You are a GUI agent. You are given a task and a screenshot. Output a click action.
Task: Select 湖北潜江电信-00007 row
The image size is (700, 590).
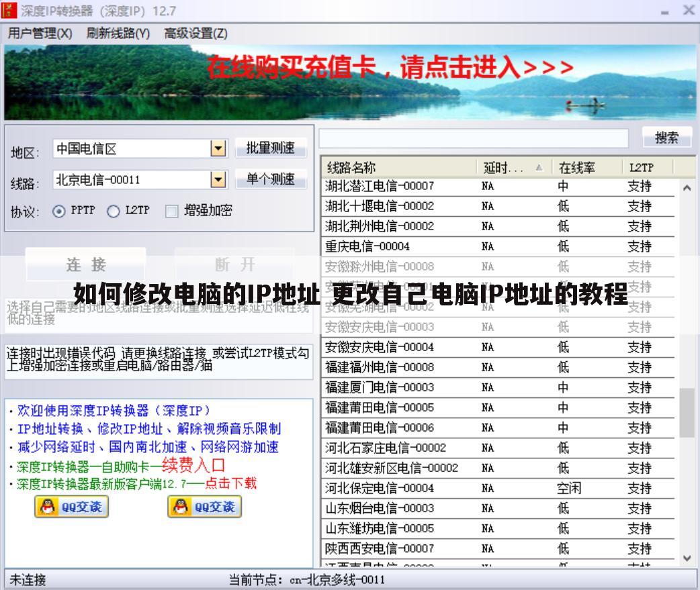point(498,186)
